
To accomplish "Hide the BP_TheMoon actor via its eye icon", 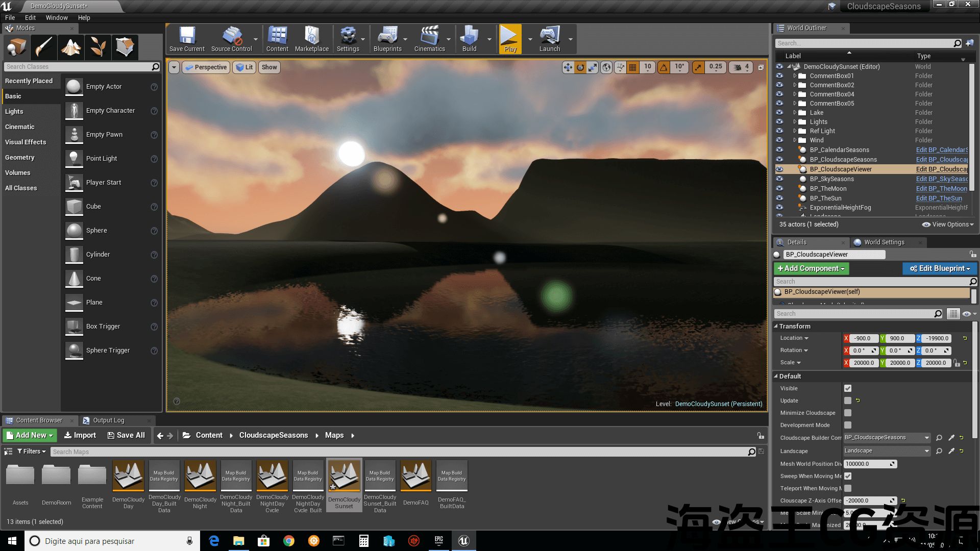I will 779,189.
